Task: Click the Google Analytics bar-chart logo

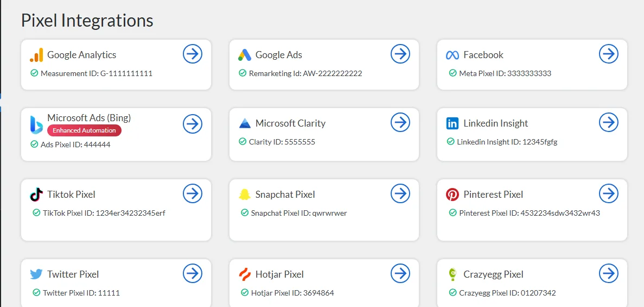Action: [x=36, y=55]
